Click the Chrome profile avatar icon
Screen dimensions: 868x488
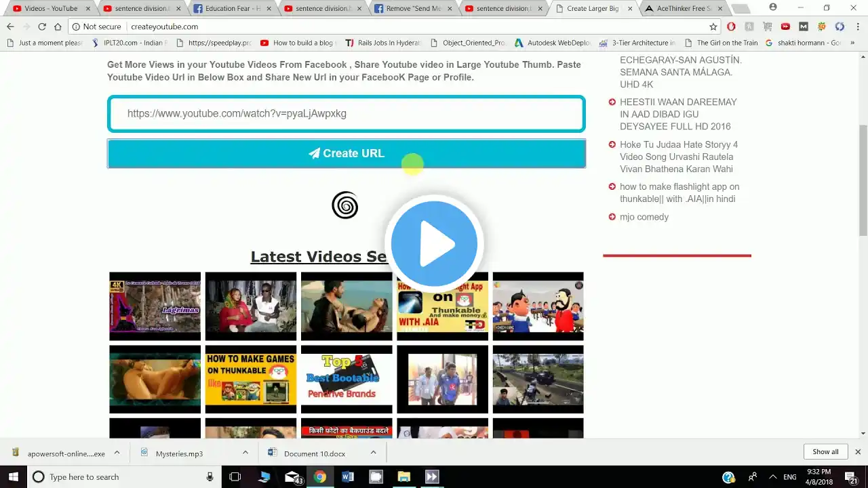(x=773, y=7)
